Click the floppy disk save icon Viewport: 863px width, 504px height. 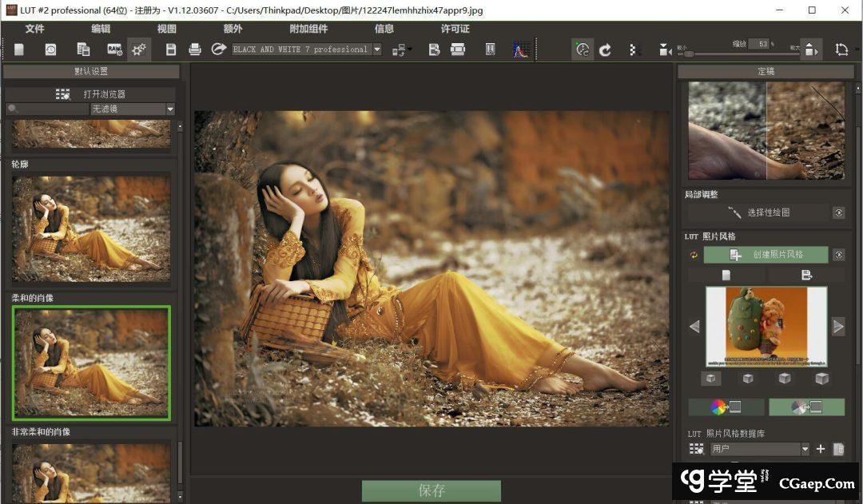pyautogui.click(x=170, y=50)
